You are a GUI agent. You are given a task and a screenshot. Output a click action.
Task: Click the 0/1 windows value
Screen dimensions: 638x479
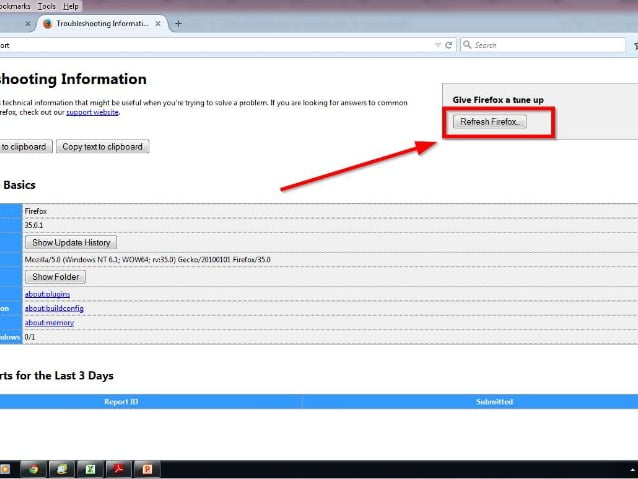point(30,337)
